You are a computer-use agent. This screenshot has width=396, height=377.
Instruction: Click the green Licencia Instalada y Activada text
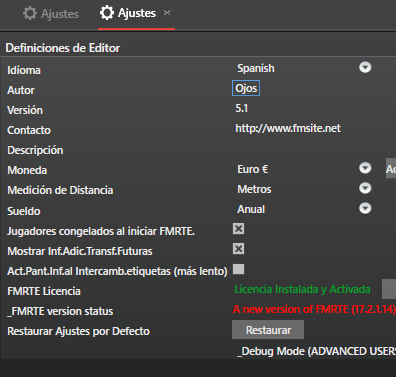coord(302,289)
